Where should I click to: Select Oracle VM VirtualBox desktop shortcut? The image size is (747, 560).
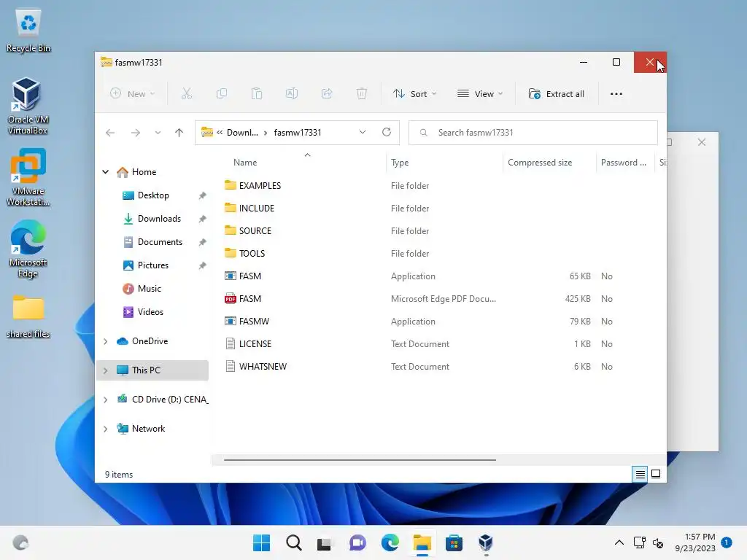[28, 106]
